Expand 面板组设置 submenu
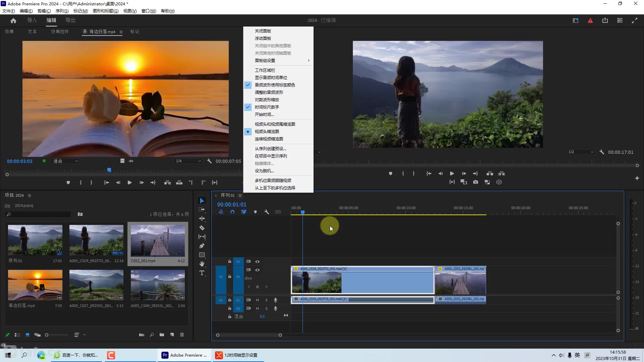 click(x=278, y=60)
